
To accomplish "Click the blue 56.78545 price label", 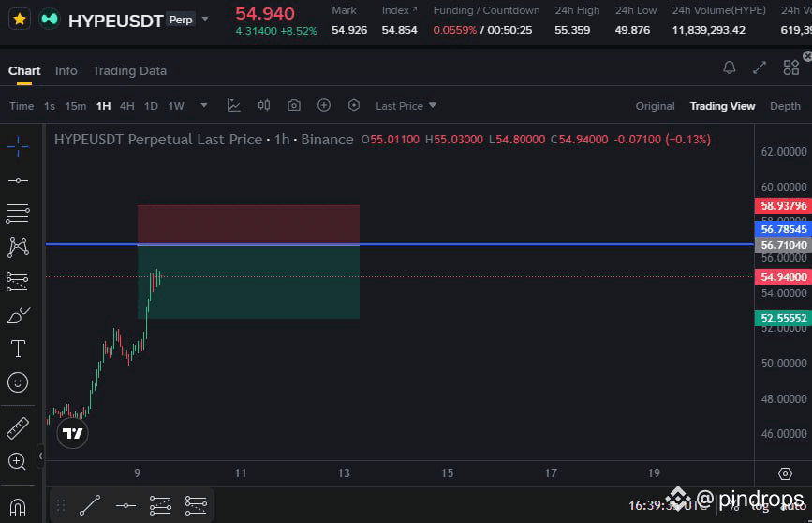I will [783, 229].
